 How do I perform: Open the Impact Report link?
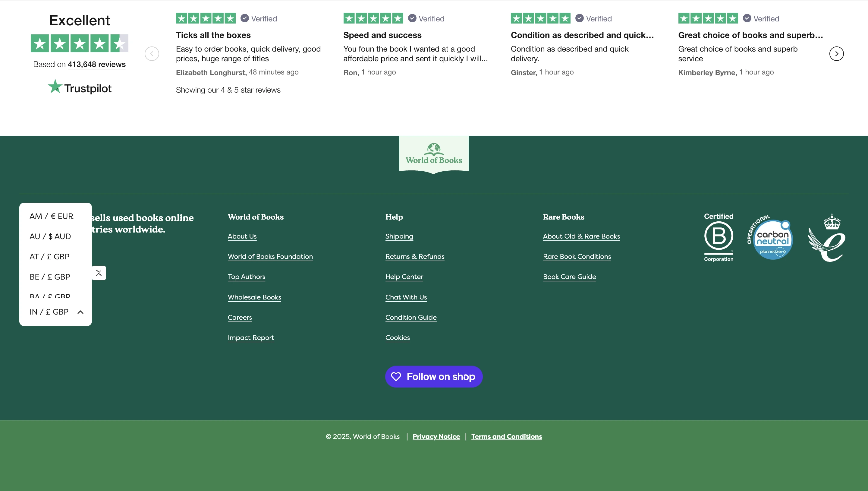click(x=251, y=337)
